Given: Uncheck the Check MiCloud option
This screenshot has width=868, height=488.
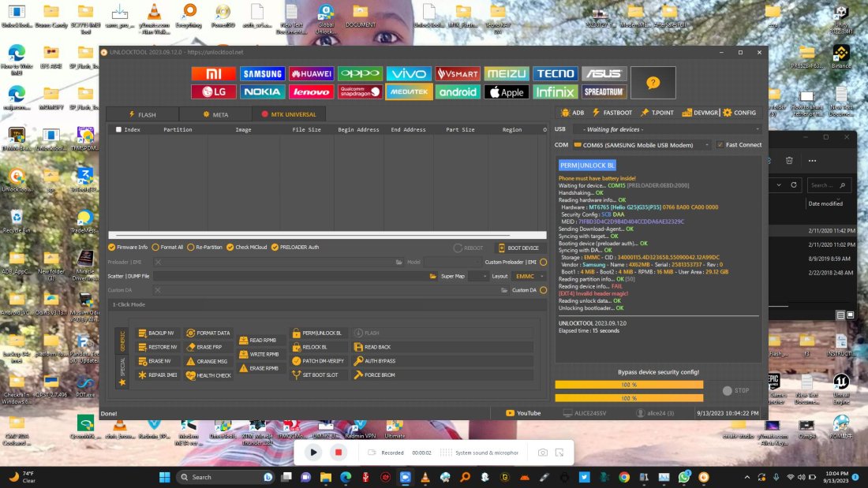Looking at the screenshot, I should (230, 248).
